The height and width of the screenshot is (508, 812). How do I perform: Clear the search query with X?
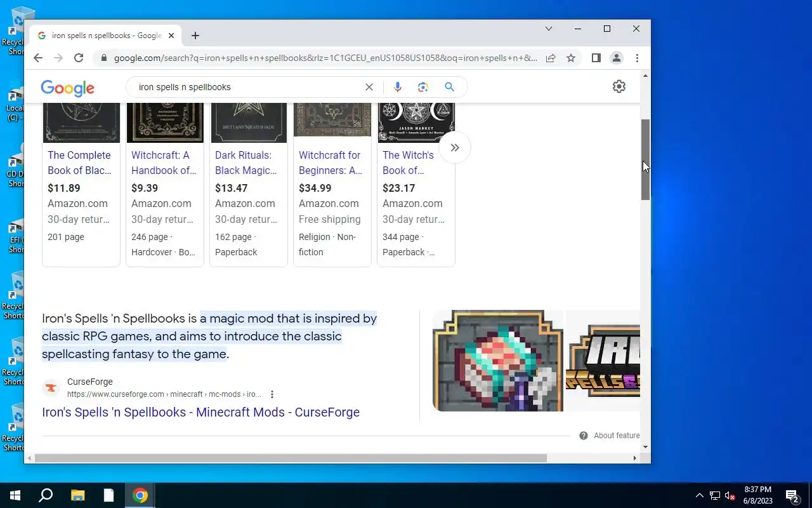[x=369, y=87]
